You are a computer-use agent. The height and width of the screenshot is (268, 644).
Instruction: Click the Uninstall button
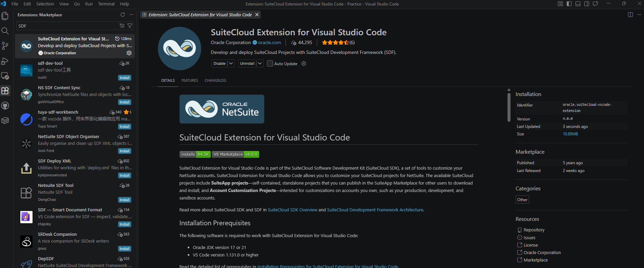[x=247, y=63]
